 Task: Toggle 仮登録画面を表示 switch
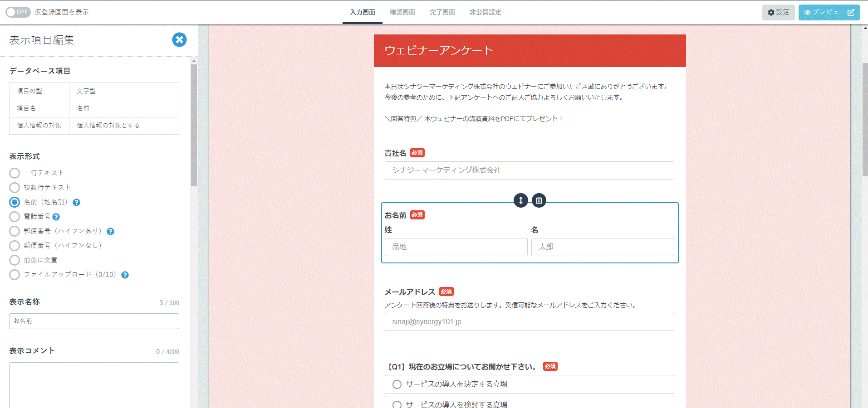[x=18, y=12]
